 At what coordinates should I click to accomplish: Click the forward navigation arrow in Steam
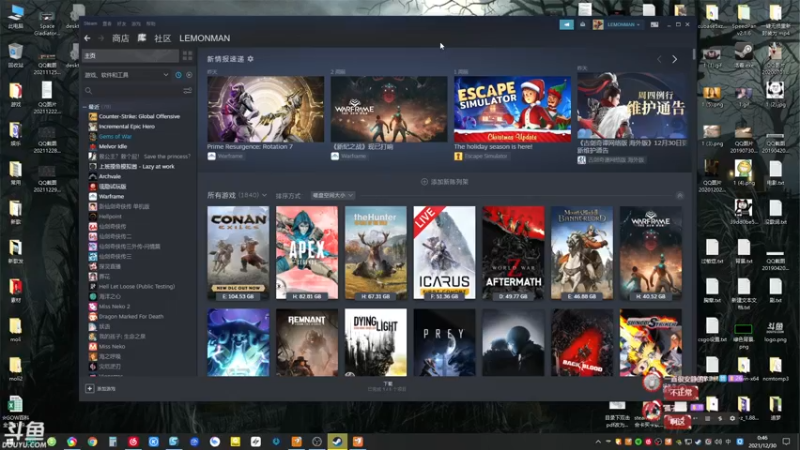tap(101, 38)
